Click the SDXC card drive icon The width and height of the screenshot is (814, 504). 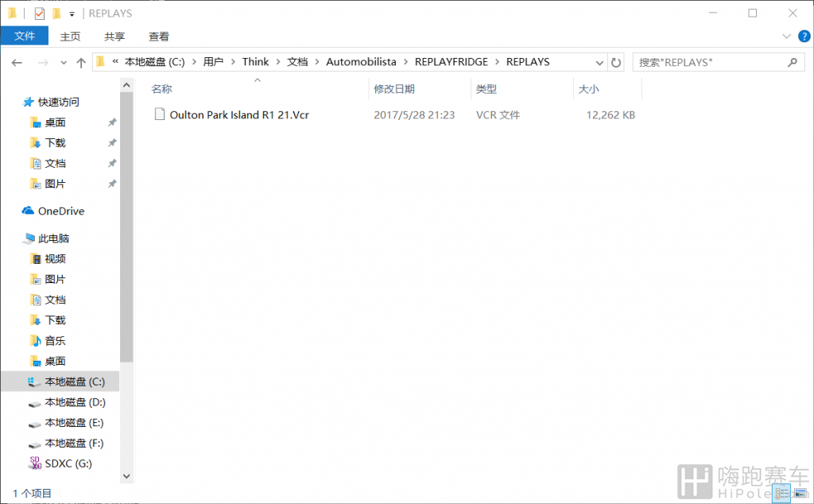[x=35, y=463]
